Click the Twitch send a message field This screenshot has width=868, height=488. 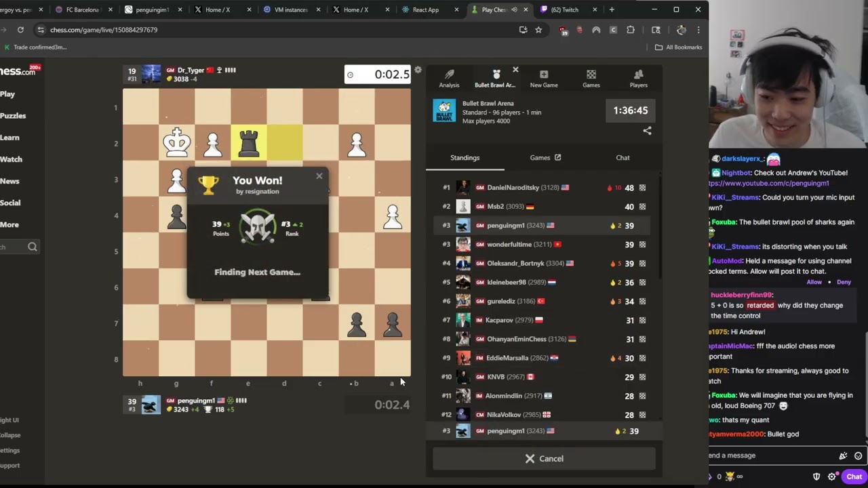(x=772, y=455)
